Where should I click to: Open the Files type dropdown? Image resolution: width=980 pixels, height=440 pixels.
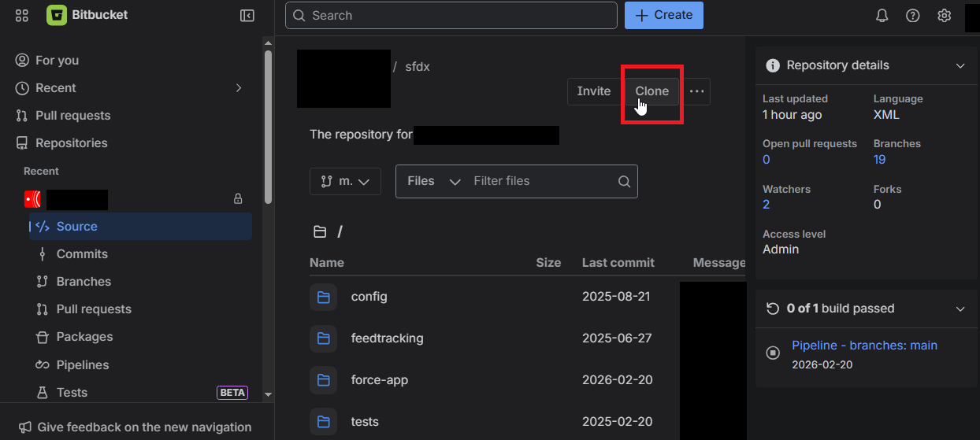(x=433, y=182)
